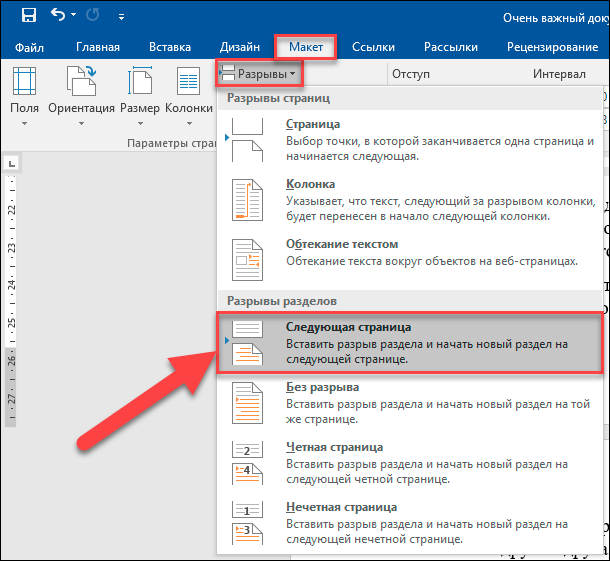Switch to the Главная tab
610x561 pixels.
coord(98,47)
